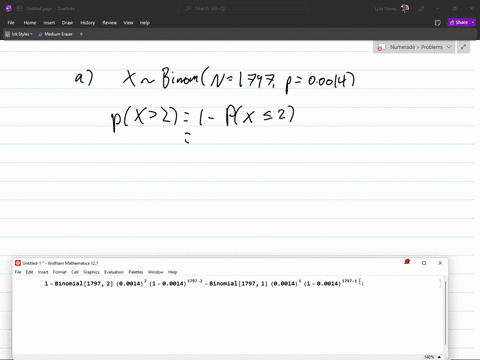Expand the Share button dropdown arrow

(473, 22)
